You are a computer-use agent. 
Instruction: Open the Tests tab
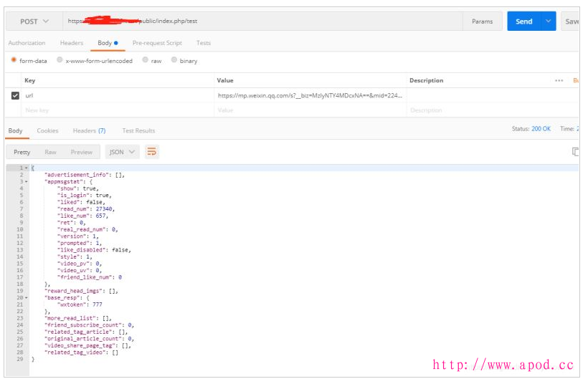[x=203, y=43]
